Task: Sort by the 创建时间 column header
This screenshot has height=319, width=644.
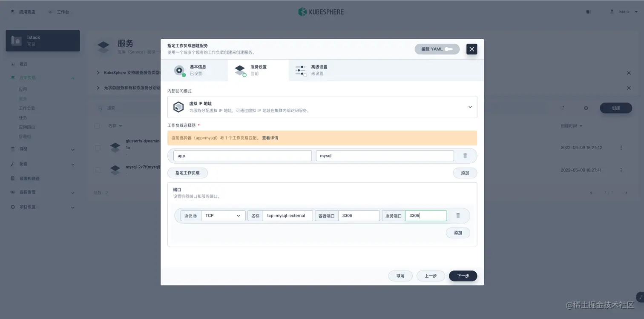Action: point(572,126)
